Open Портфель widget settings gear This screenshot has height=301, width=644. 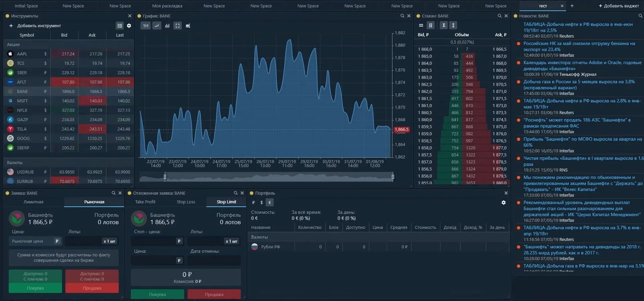503,202
